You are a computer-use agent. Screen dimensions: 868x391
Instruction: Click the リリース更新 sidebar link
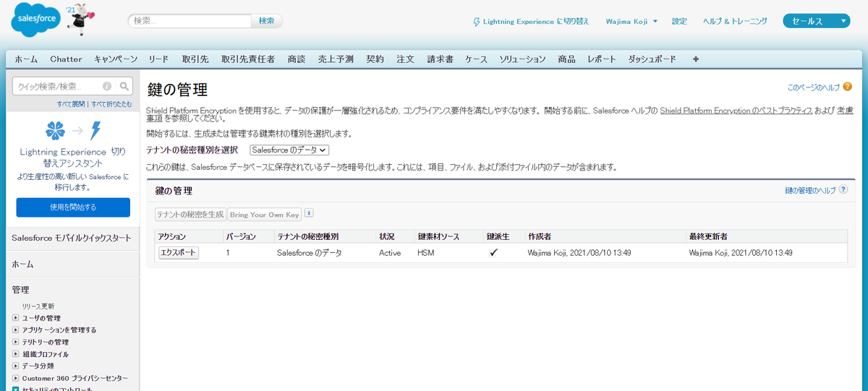tap(38, 306)
